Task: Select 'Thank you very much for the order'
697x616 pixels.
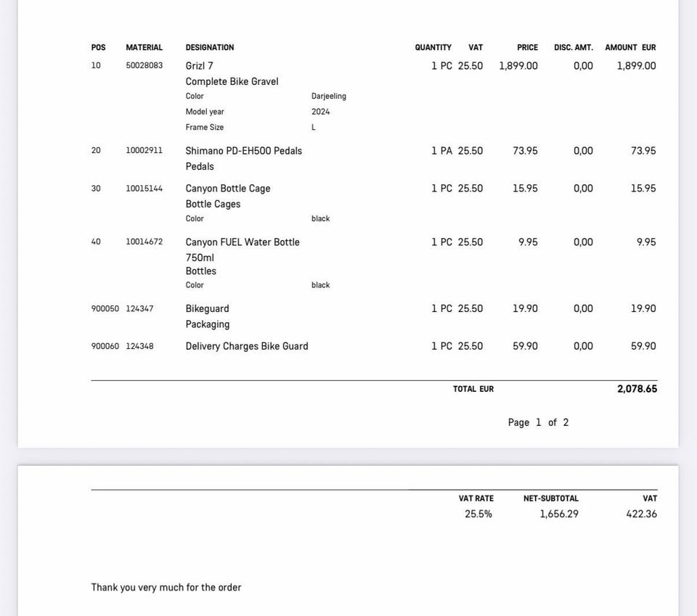Action: (x=166, y=587)
